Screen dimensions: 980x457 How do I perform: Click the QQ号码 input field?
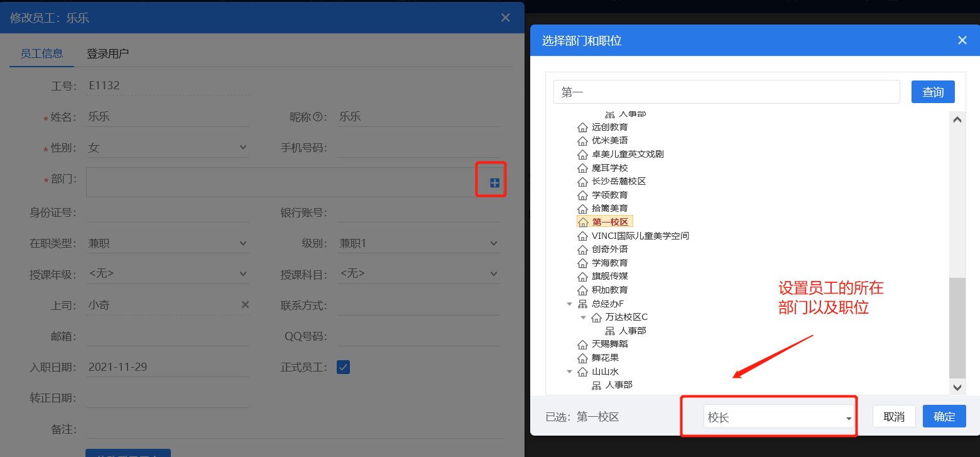click(418, 336)
